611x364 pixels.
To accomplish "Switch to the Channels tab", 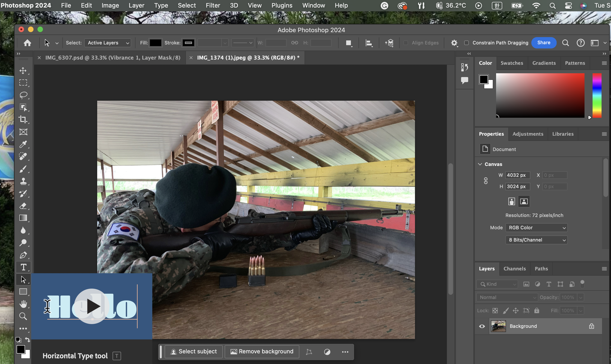I will (x=515, y=269).
